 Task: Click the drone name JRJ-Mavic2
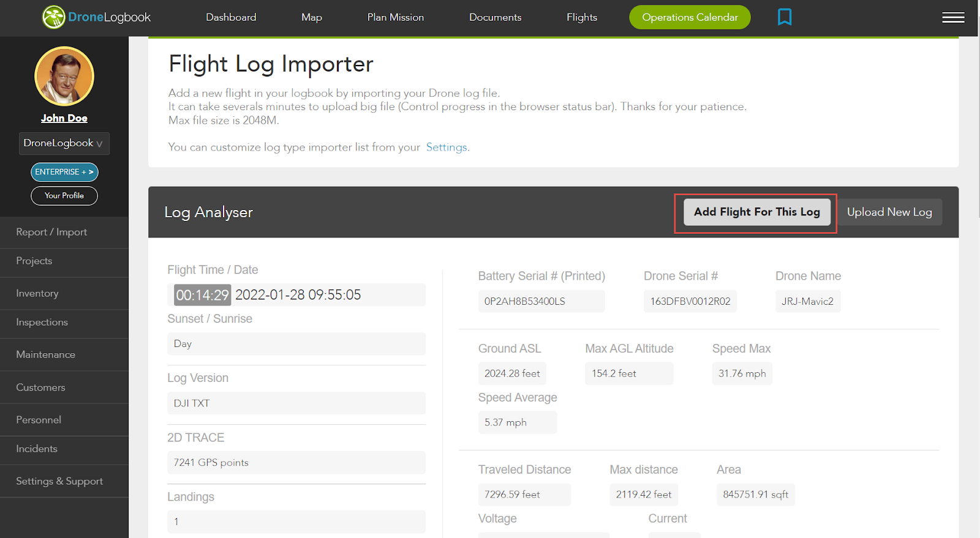tap(808, 301)
